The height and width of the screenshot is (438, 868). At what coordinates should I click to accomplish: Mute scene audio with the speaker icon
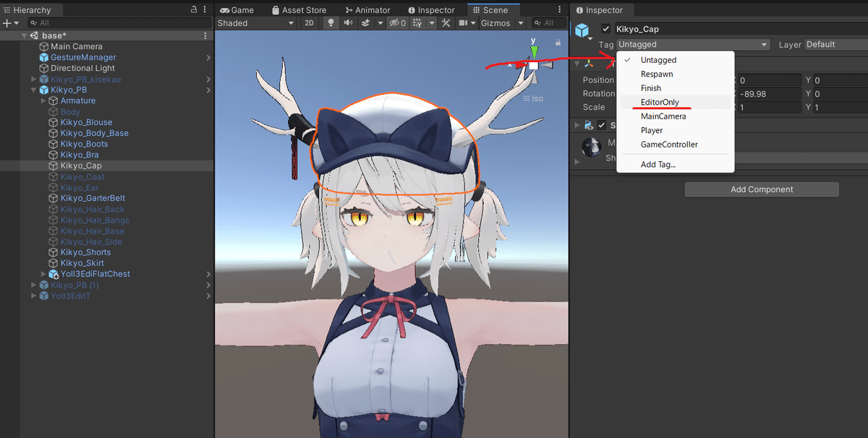pyautogui.click(x=348, y=23)
